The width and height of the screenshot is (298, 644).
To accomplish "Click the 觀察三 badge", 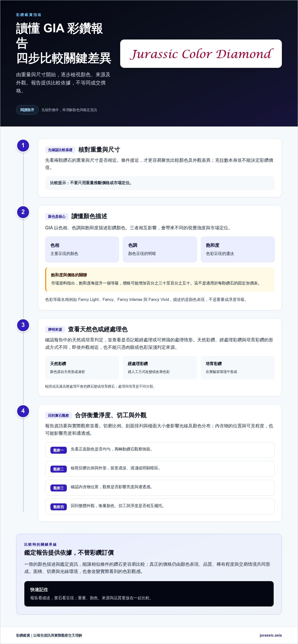I will [x=58, y=488].
